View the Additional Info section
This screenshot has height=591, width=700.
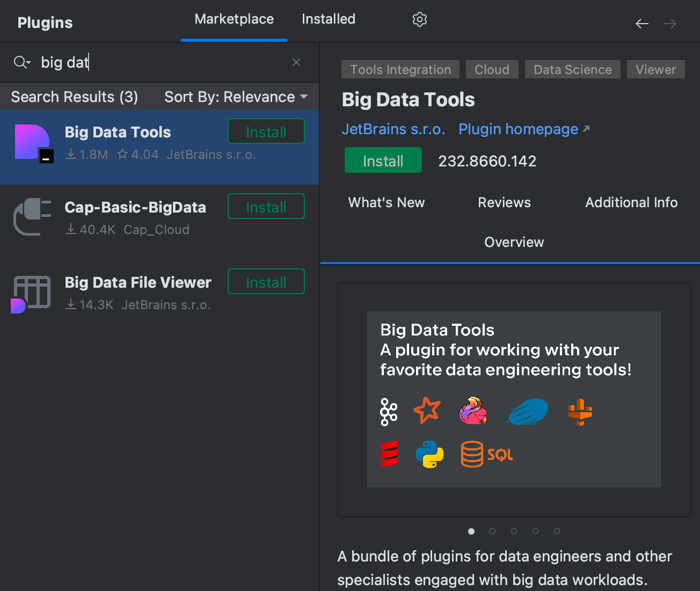click(x=631, y=202)
